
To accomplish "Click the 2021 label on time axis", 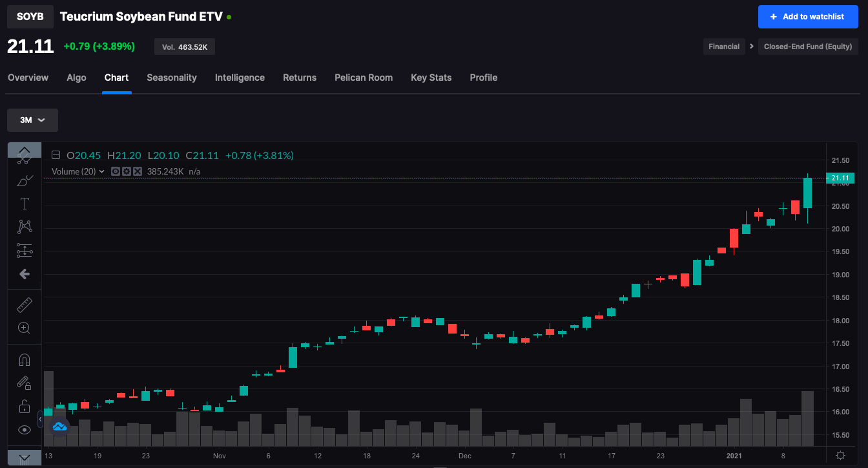I will (734, 456).
